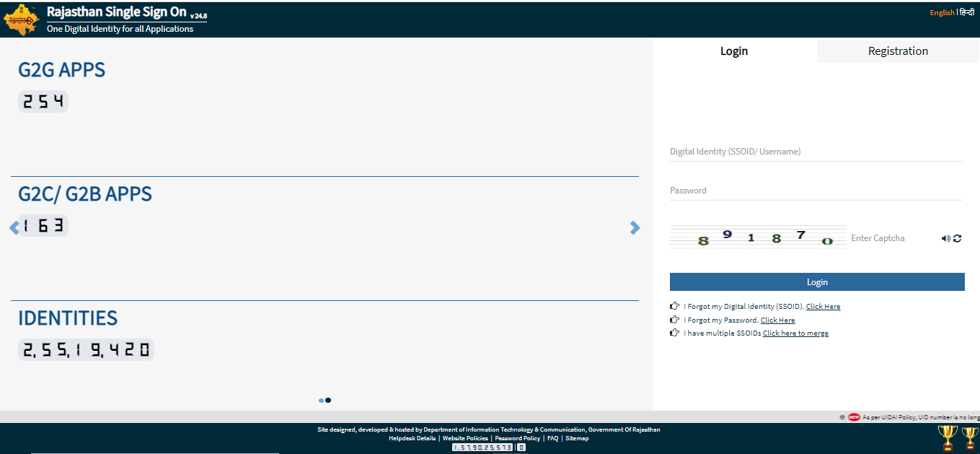Switch to the Registration tab
The image size is (980, 454).
coord(898,51)
